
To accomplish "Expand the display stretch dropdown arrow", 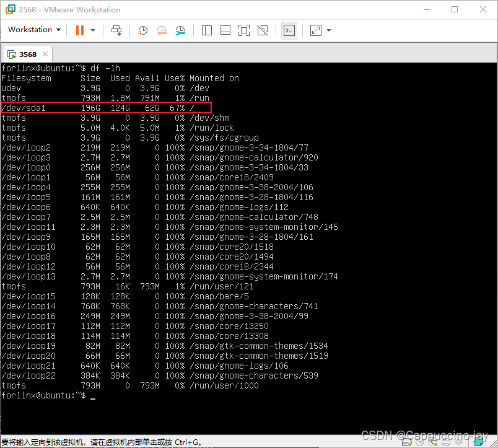I will point(329,30).
